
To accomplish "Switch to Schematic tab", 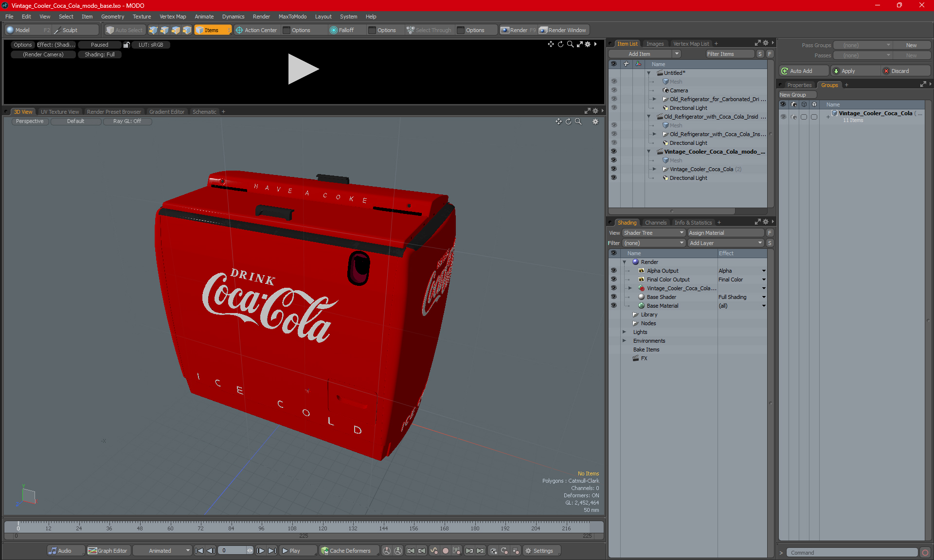I will (204, 112).
